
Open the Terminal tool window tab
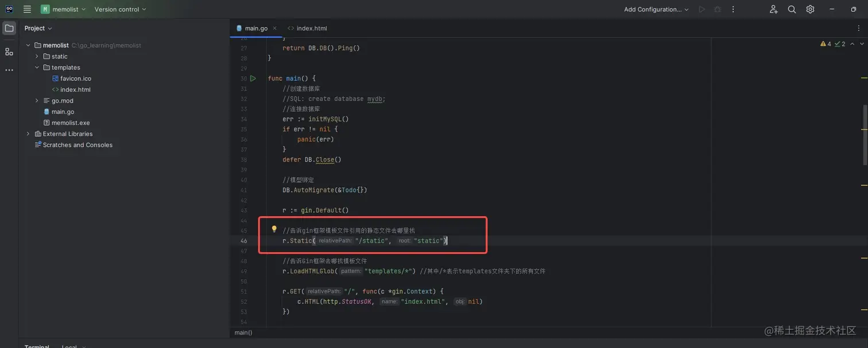(x=37, y=346)
